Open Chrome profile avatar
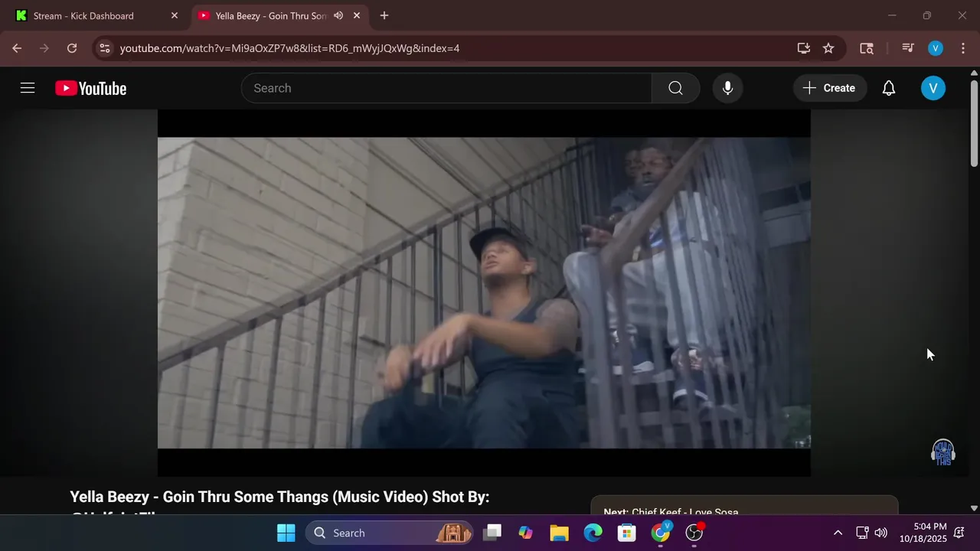Viewport: 980px width, 551px height. tap(936, 48)
